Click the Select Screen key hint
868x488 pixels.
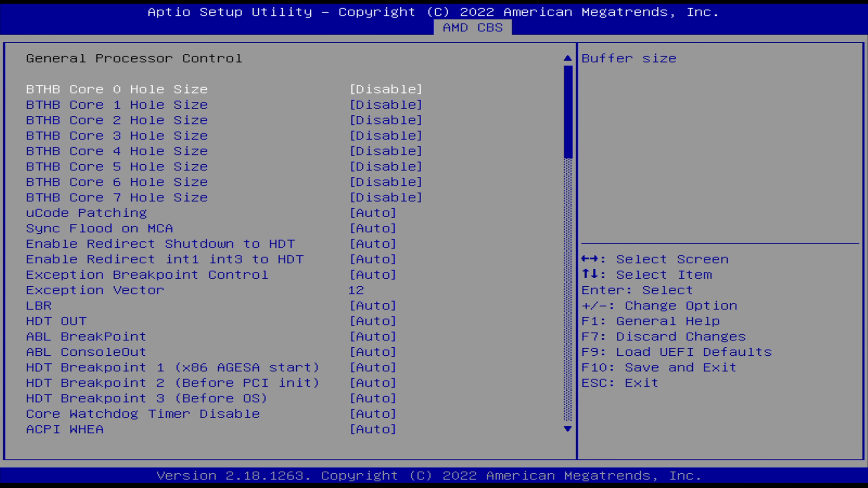[655, 259]
